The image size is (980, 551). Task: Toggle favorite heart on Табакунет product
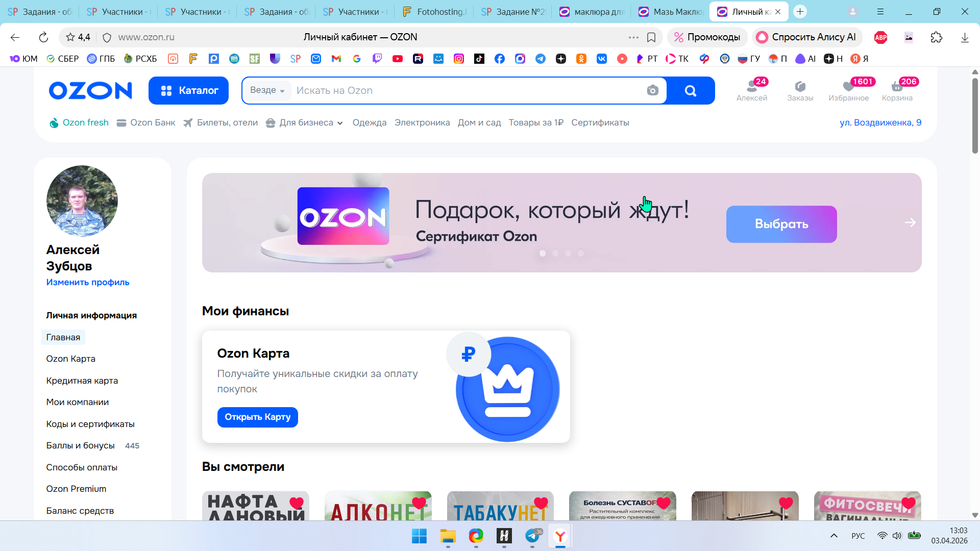point(541,503)
